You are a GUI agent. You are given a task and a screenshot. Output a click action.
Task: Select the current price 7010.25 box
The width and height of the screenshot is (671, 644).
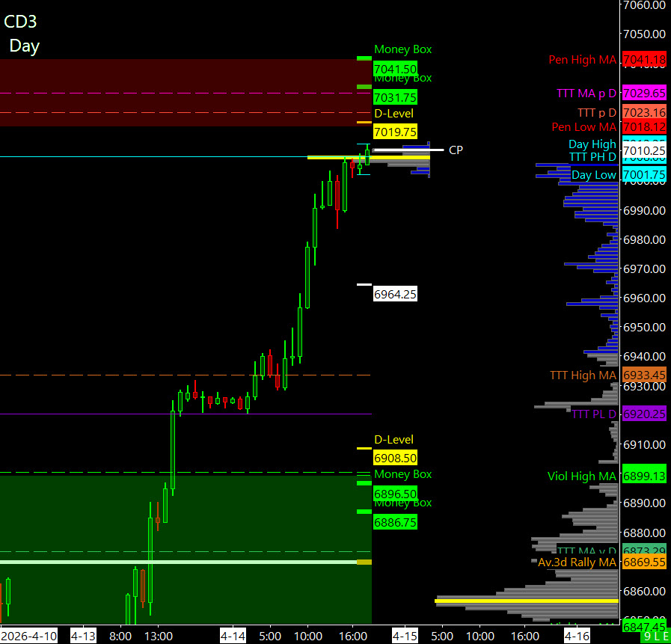pyautogui.click(x=643, y=151)
